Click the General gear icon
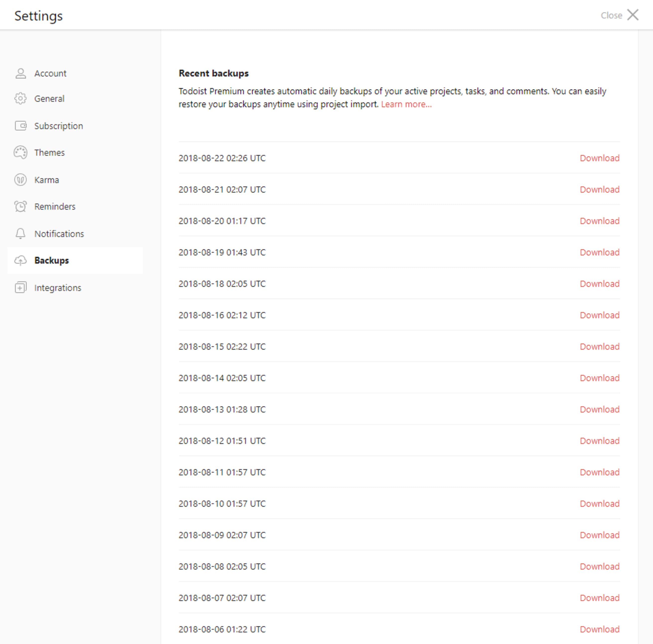 pyautogui.click(x=21, y=99)
